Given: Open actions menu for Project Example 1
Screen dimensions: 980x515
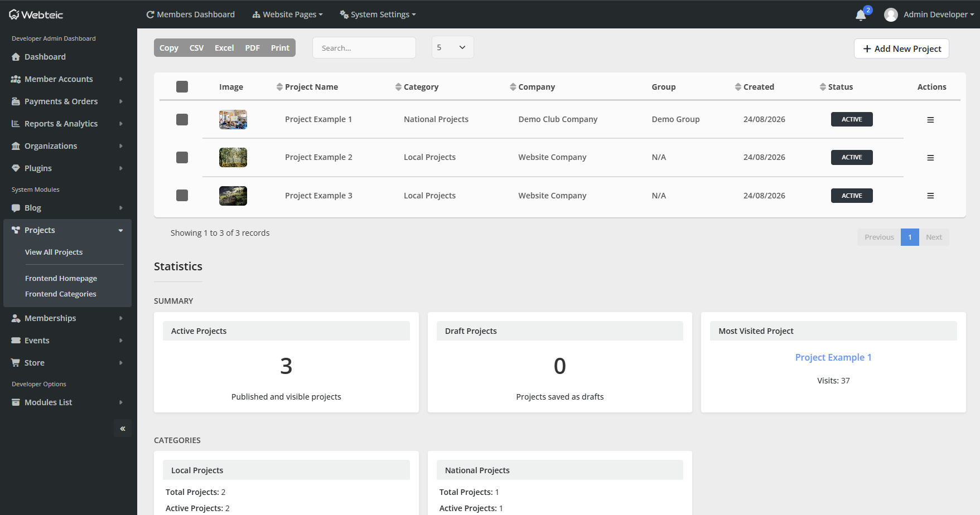Looking at the screenshot, I should pos(930,120).
